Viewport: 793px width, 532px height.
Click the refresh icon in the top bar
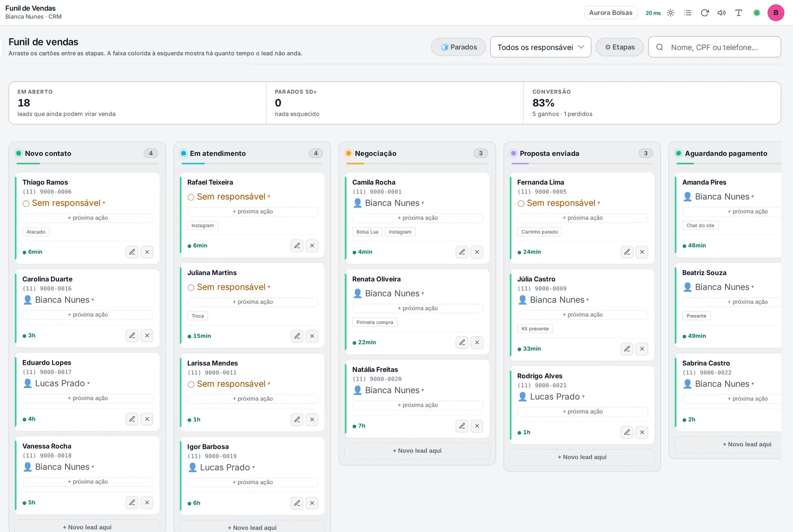[x=705, y=13]
